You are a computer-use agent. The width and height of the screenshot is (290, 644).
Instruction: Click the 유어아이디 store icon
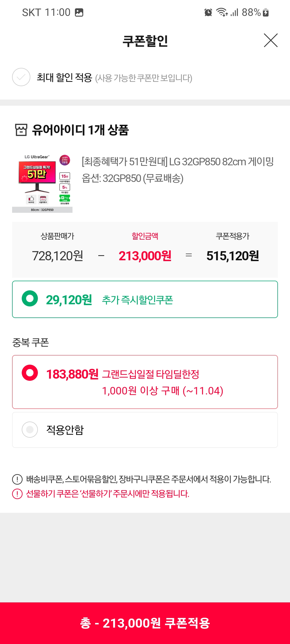pos(21,130)
